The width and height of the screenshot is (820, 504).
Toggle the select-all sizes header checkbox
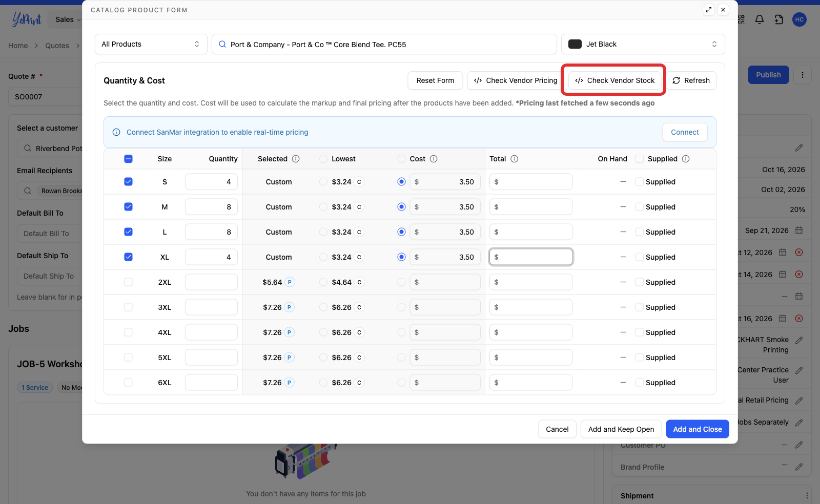click(x=129, y=159)
